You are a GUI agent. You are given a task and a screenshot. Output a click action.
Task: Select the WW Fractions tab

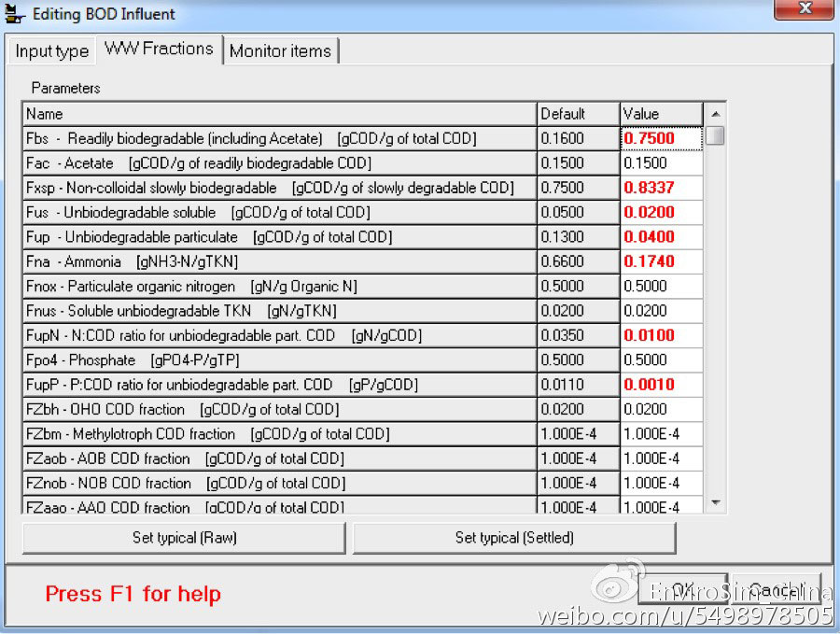pyautogui.click(x=159, y=49)
